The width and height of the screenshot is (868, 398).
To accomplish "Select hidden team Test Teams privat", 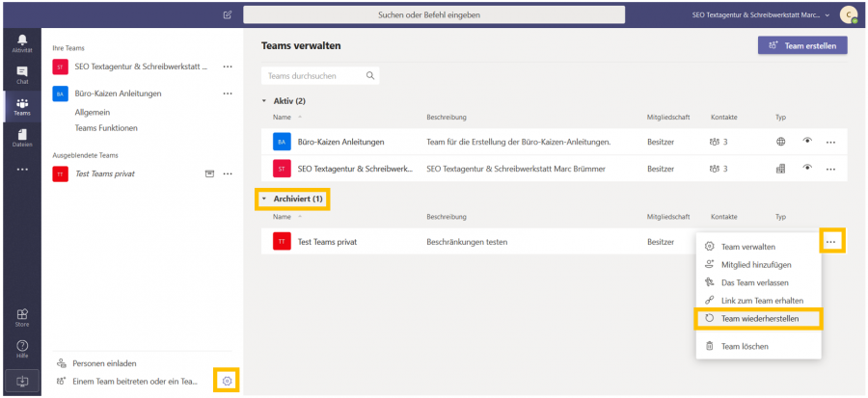I will (x=104, y=173).
